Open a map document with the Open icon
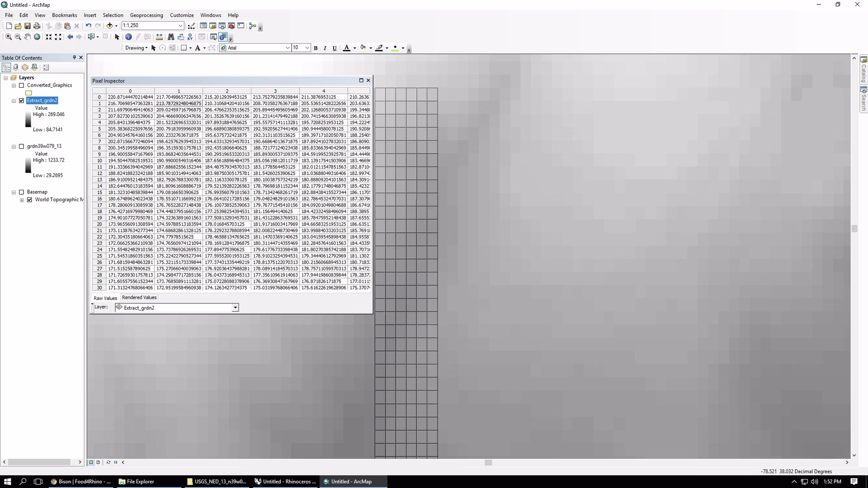 [18, 26]
